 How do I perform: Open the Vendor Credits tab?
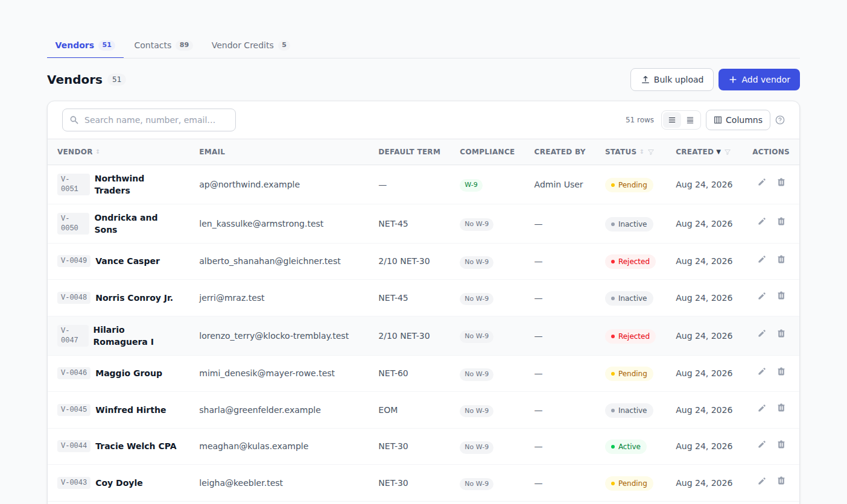pos(250,45)
